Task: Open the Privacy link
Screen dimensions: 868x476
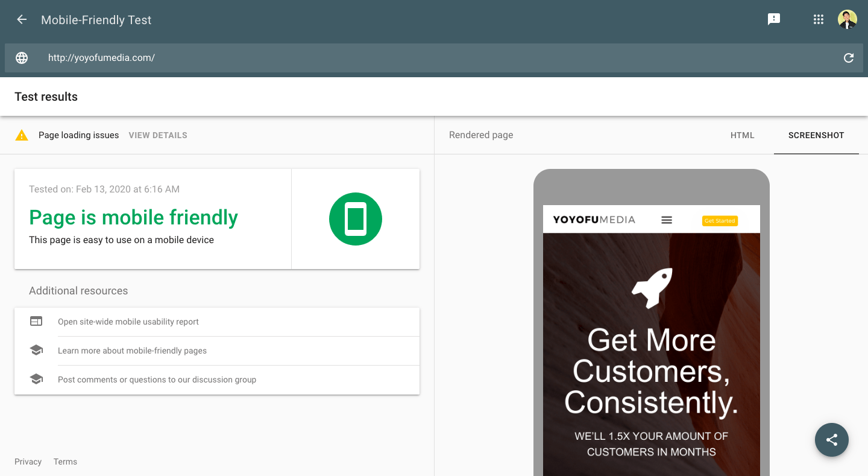Action: (x=28, y=462)
